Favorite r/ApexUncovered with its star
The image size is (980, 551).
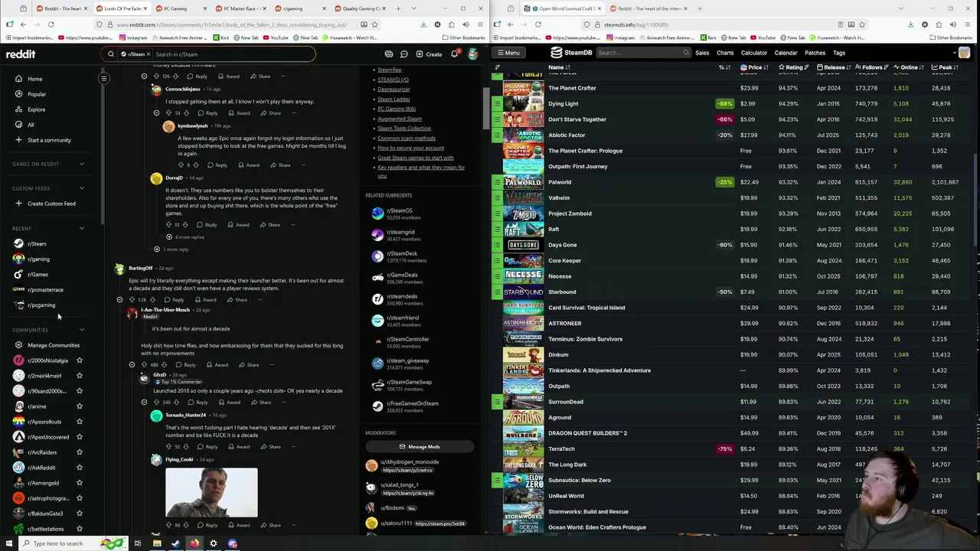point(79,437)
